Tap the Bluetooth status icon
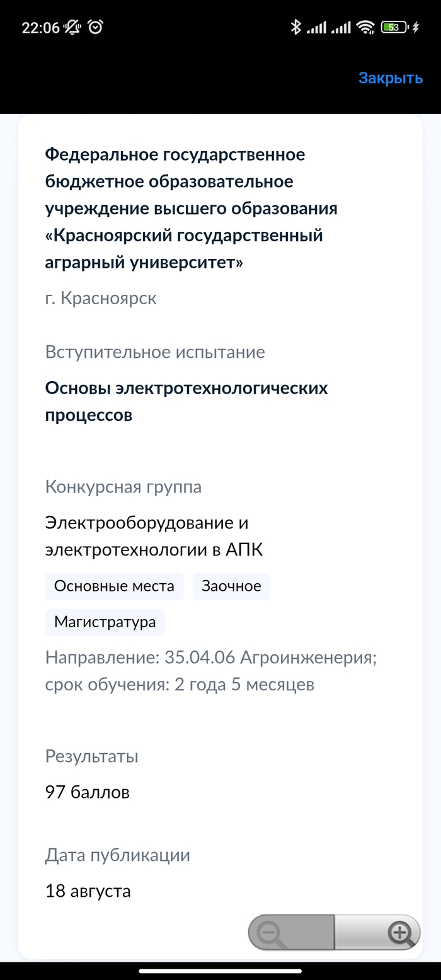The image size is (441, 980). (295, 27)
